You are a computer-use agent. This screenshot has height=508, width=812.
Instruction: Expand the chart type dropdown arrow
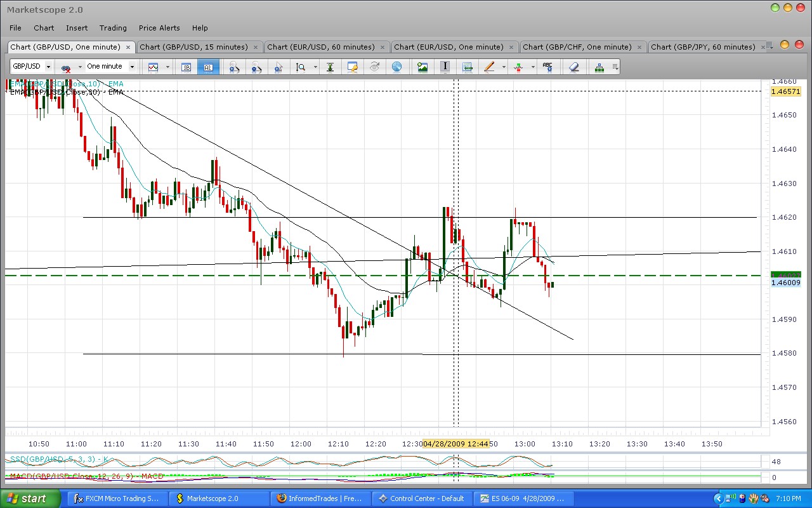pyautogui.click(x=167, y=67)
